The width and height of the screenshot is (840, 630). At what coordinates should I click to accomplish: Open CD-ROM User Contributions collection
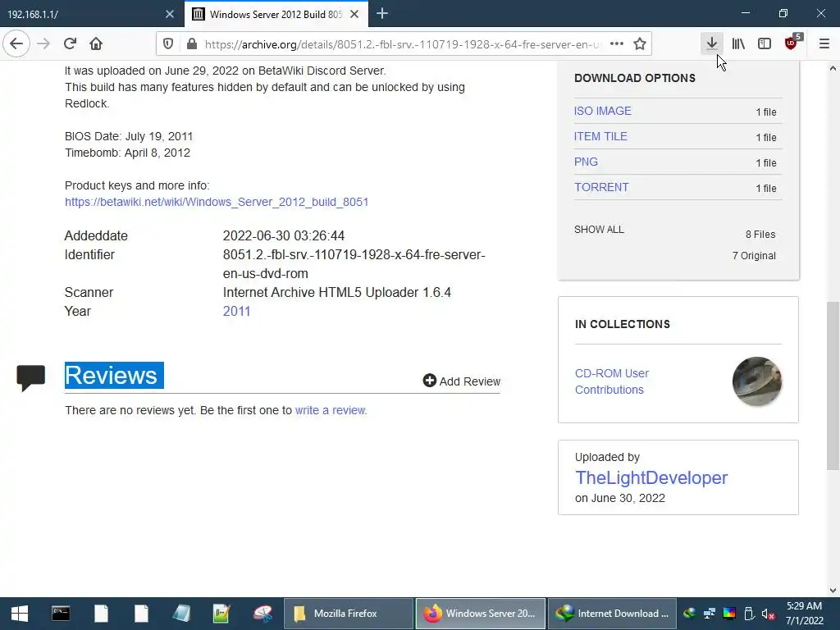(x=612, y=381)
